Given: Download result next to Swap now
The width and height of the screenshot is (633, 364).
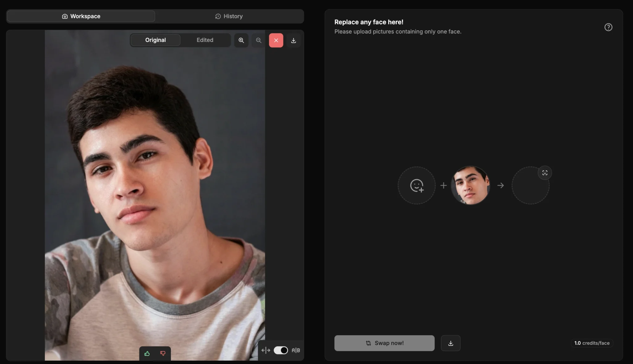Looking at the screenshot, I should pyautogui.click(x=451, y=343).
